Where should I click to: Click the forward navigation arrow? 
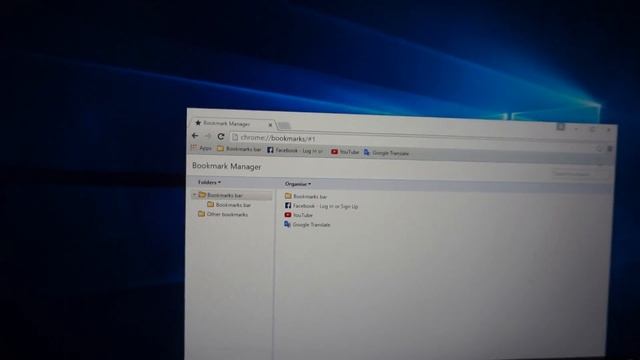click(x=208, y=136)
